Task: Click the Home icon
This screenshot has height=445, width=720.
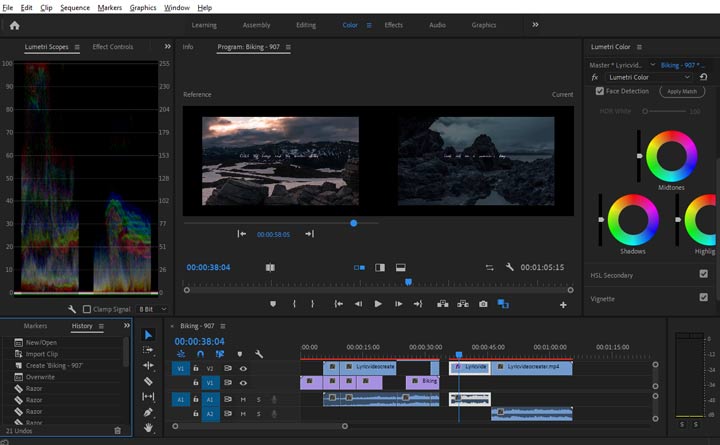Action: pyautogui.click(x=14, y=25)
